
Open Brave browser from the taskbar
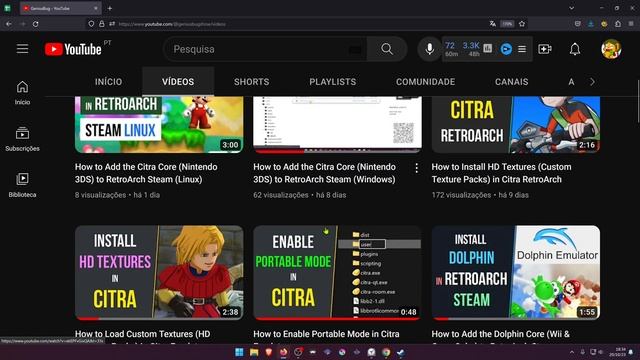pos(269,352)
